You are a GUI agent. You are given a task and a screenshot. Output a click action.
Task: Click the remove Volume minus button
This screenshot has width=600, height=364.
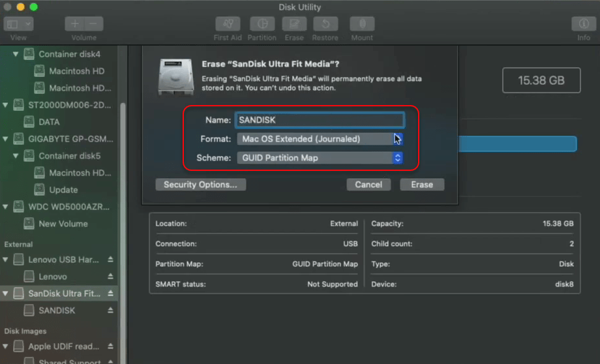pos(94,24)
